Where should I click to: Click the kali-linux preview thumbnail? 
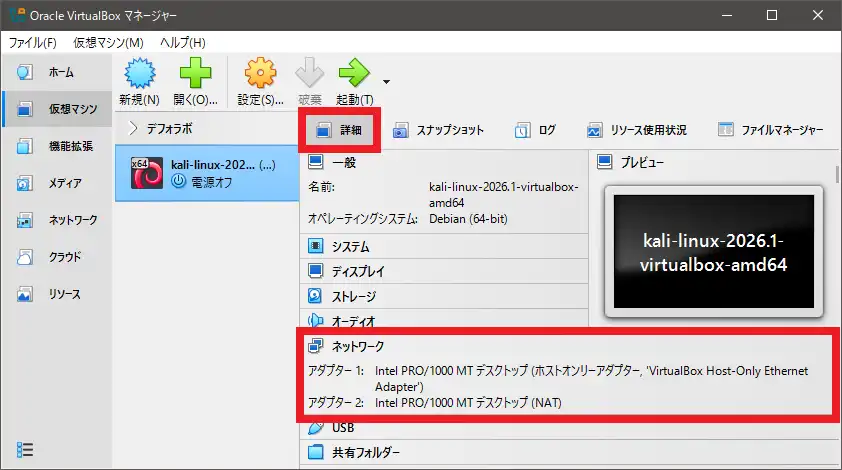[x=715, y=250]
